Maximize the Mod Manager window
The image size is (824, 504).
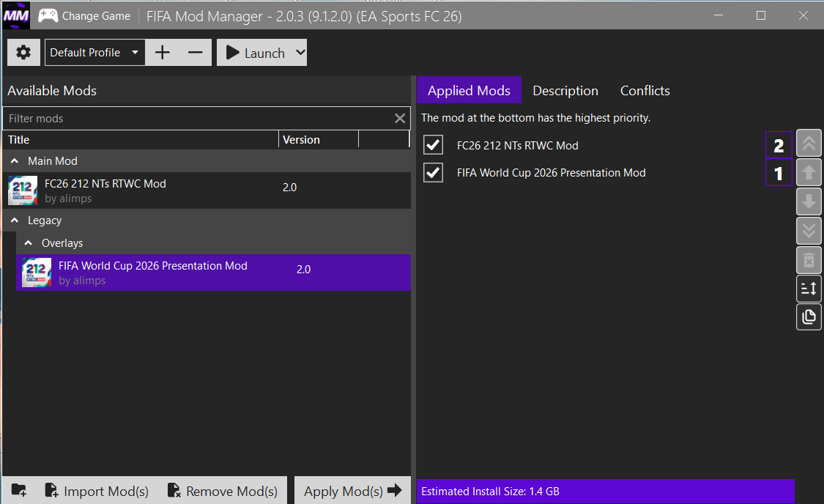(760, 16)
